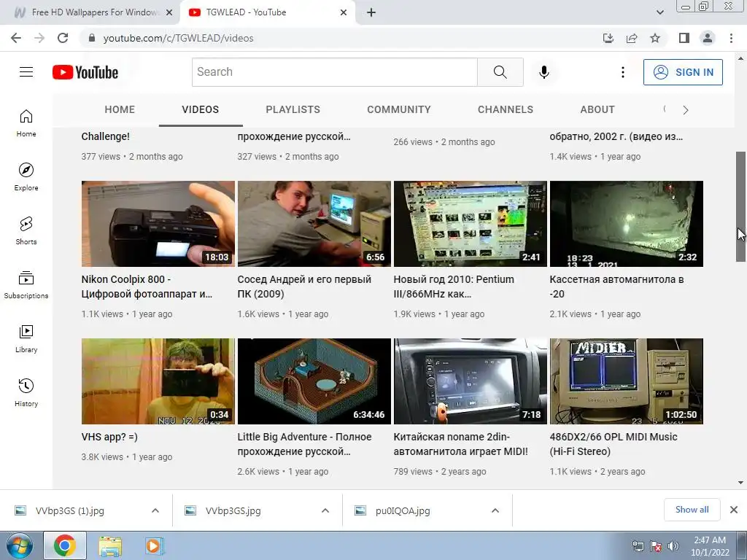Click the YouTube logo
This screenshot has height=560, width=747.
(x=85, y=72)
